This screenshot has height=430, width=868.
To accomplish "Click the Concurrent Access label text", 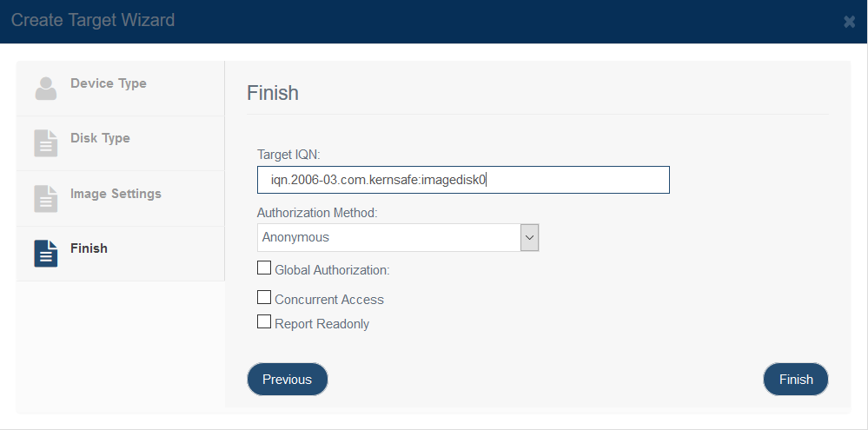I will (329, 300).
